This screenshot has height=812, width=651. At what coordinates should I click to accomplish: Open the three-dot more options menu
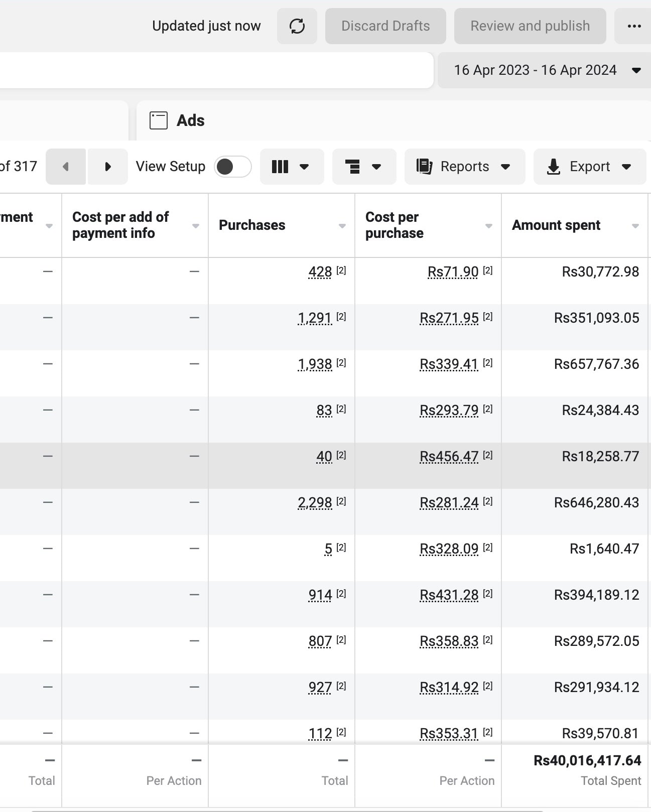tap(634, 26)
